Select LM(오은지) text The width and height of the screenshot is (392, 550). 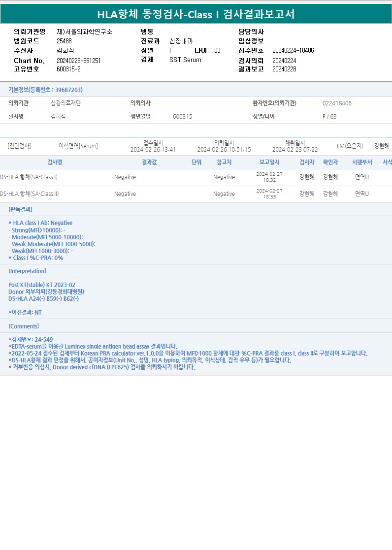[x=350, y=146]
